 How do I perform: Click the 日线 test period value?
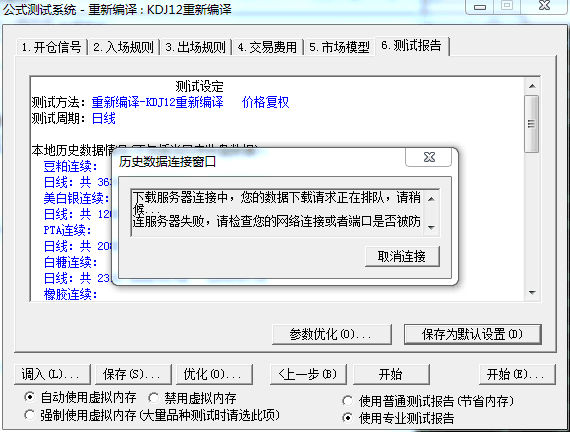pos(104,119)
